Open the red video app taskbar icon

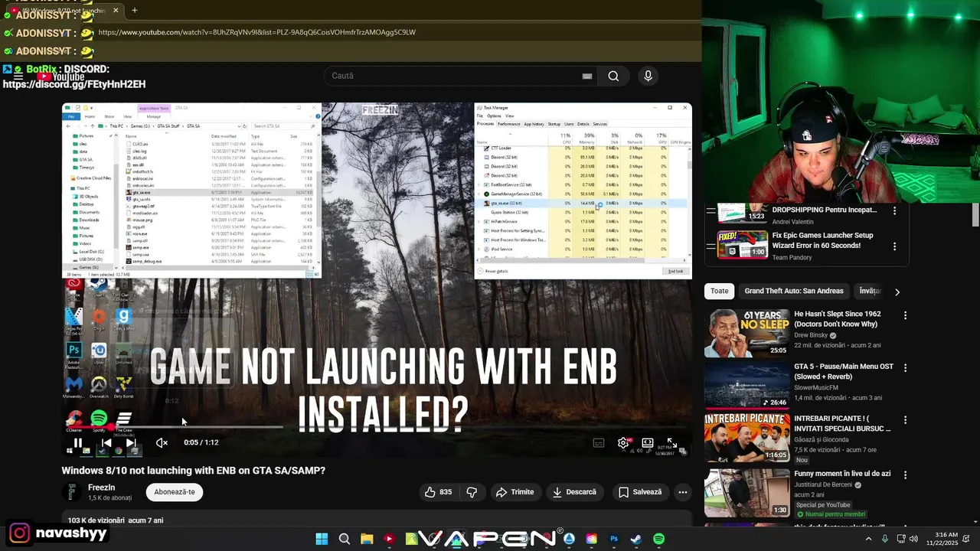click(389, 539)
